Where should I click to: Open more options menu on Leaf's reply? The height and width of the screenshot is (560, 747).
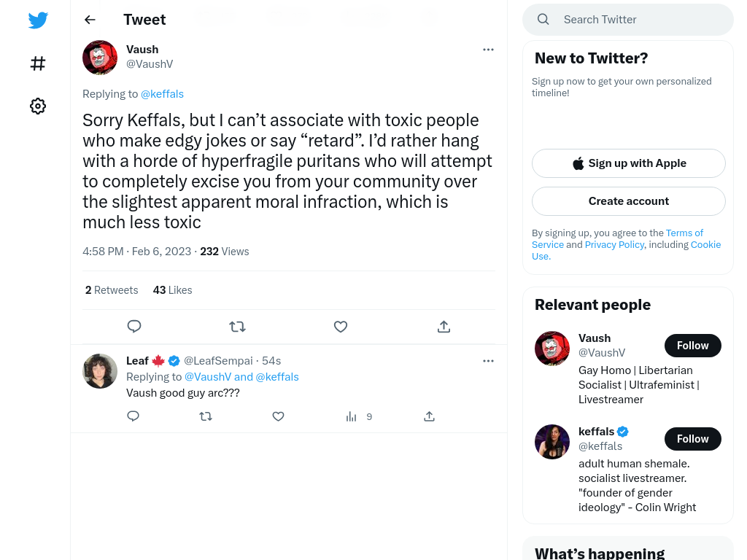488,361
